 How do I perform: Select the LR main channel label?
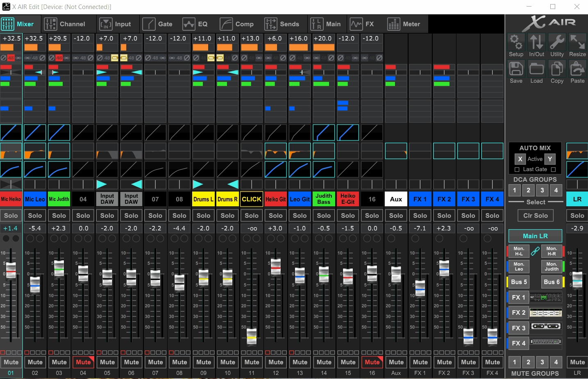tap(577, 199)
